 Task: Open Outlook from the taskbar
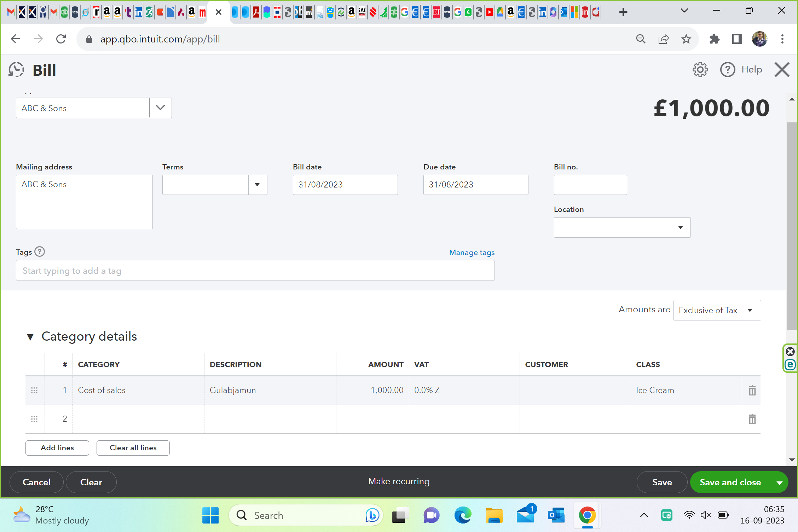click(x=556, y=515)
